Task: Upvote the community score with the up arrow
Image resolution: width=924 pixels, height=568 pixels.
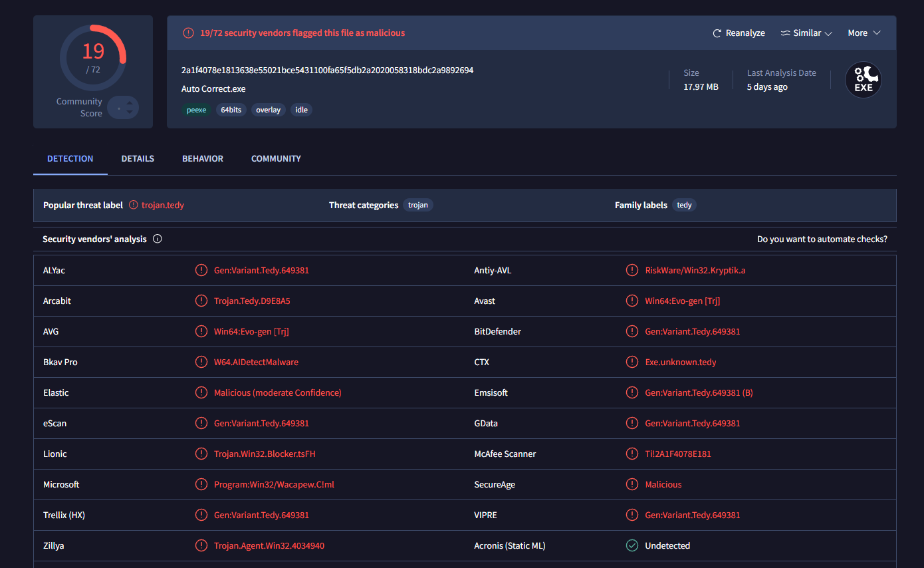Action: 129,102
